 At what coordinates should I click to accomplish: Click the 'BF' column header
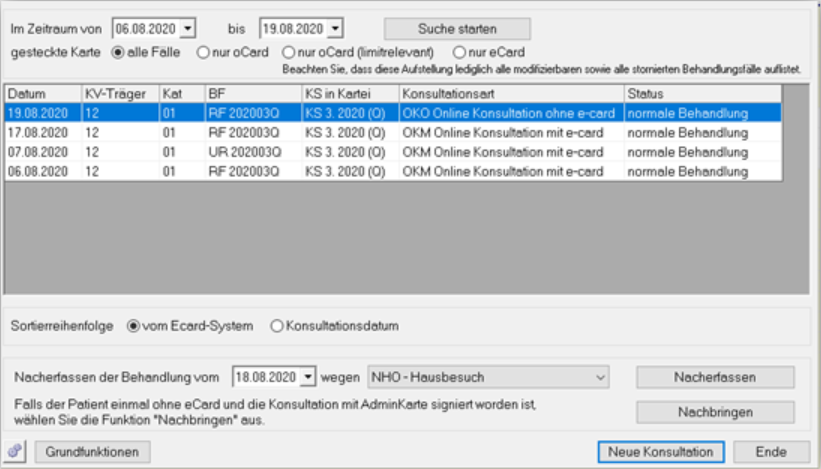coord(253,94)
